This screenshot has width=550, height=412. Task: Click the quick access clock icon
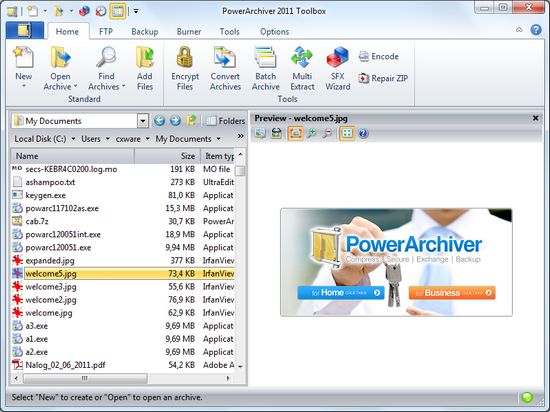[x=101, y=11]
